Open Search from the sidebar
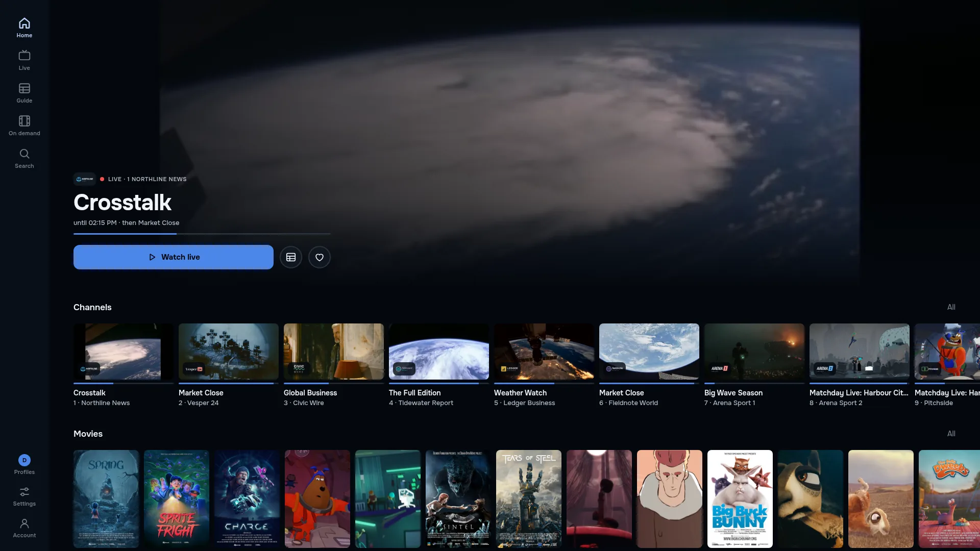The height and width of the screenshot is (551, 980). coord(24,158)
